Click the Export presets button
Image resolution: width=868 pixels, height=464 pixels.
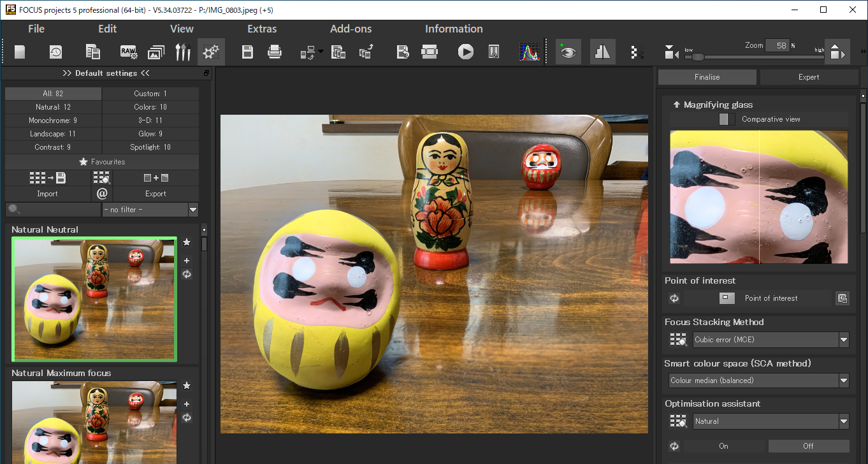pos(156,193)
